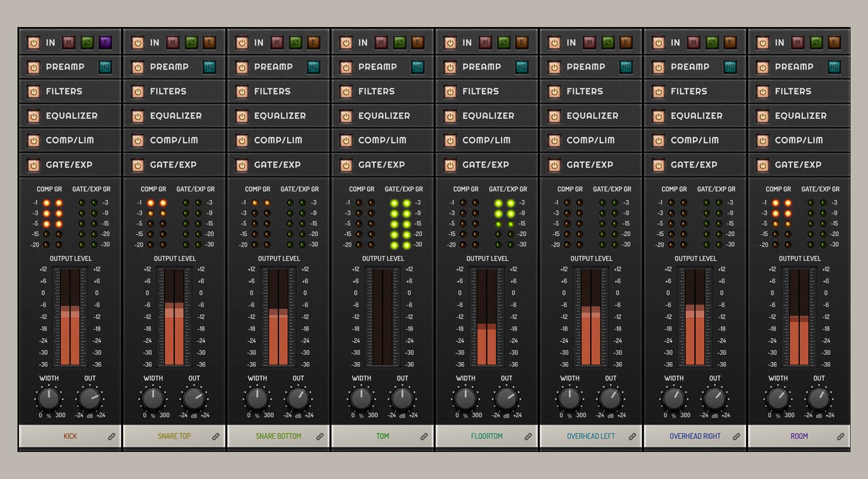Open FLOORTOM GATE/EXP section label
Viewport: 868px width, 479px height.
coord(485,165)
